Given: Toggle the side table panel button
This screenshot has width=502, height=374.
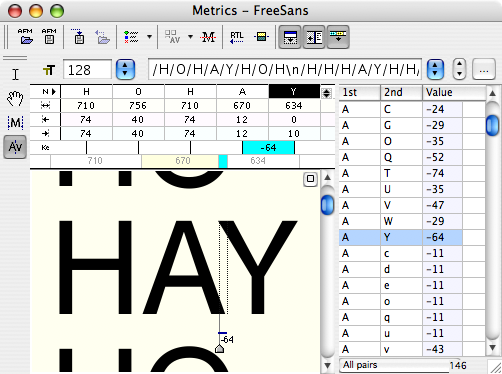Looking at the screenshot, I should coord(314,37).
